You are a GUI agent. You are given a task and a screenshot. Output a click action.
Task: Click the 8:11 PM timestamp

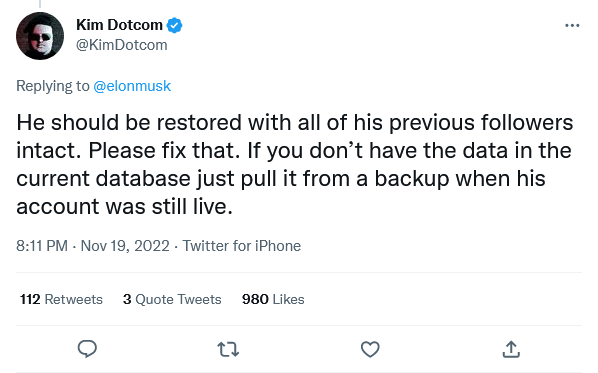[x=42, y=246]
